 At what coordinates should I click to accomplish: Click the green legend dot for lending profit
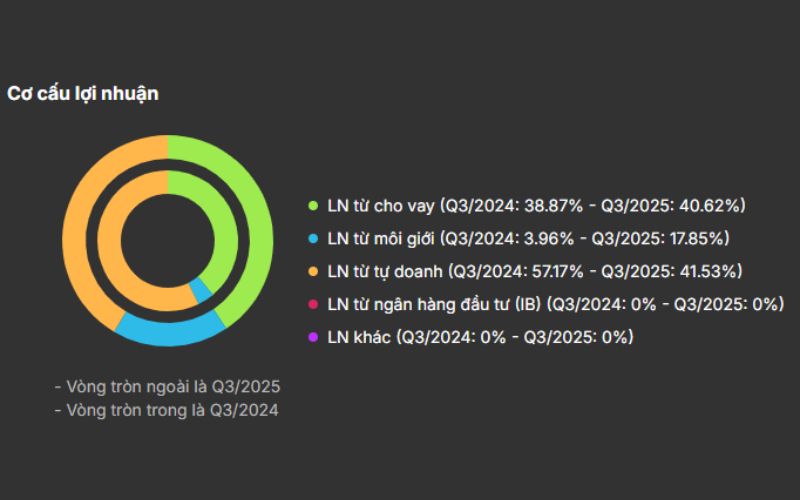[x=313, y=206]
